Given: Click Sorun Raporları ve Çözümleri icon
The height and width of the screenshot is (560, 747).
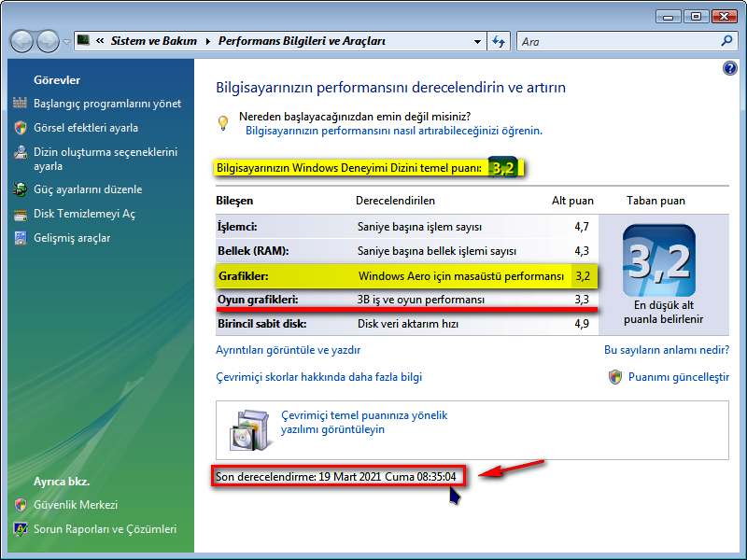Looking at the screenshot, I should (x=20, y=529).
